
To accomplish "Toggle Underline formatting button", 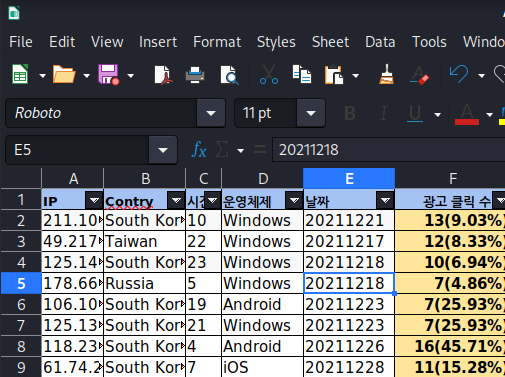I will coord(415,113).
